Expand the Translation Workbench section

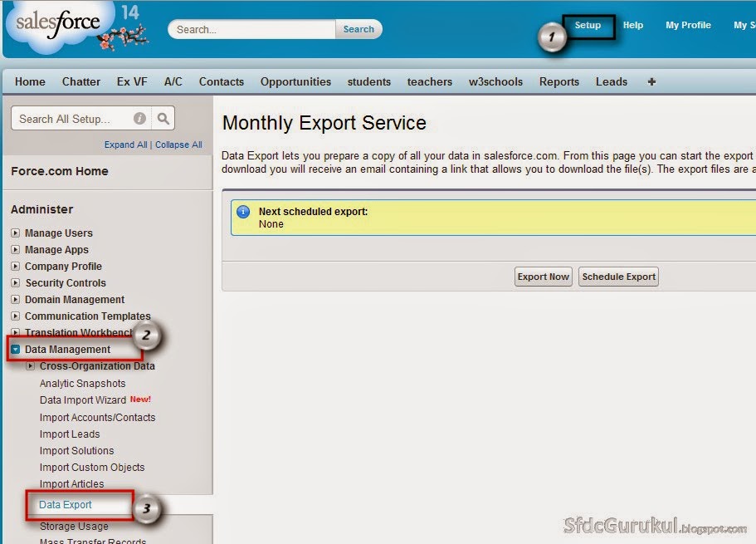tap(16, 332)
